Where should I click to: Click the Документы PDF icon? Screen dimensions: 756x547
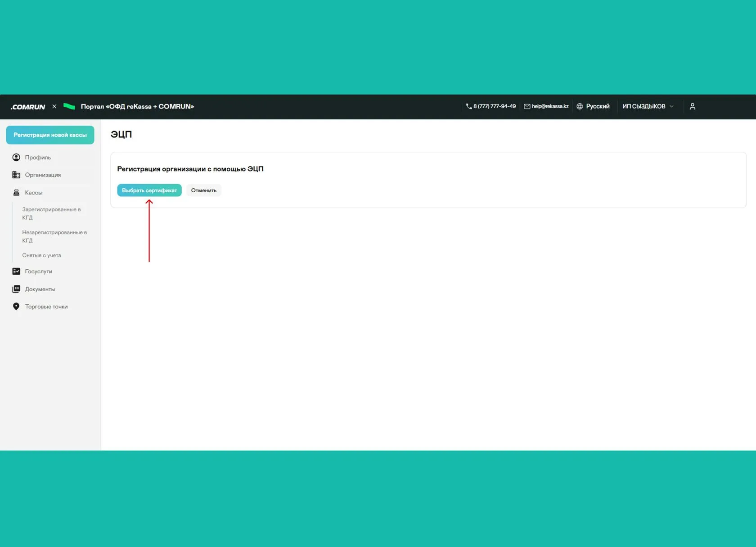tap(16, 289)
